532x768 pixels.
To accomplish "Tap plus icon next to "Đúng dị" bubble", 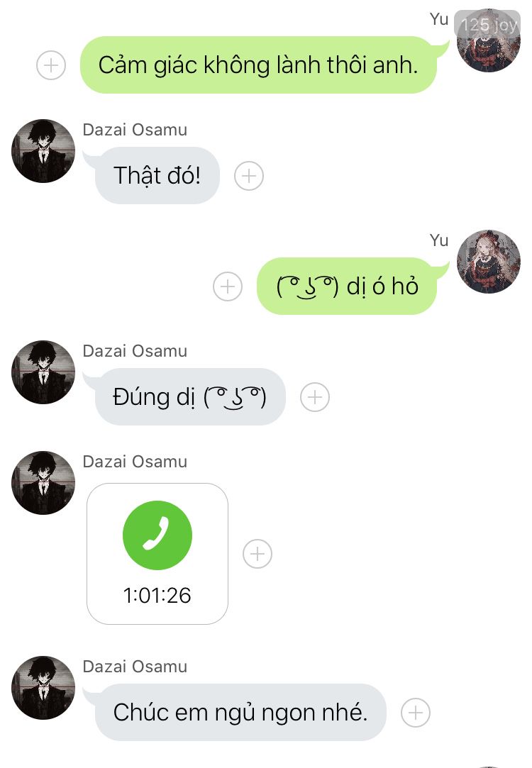I will coord(315,397).
